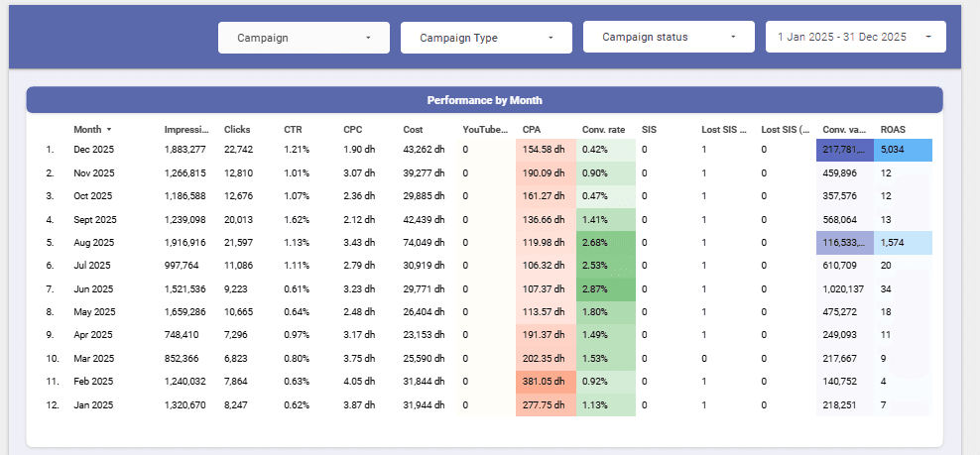The width and height of the screenshot is (980, 455).
Task: Select the Nov 2025 month cell
Action: click(93, 173)
